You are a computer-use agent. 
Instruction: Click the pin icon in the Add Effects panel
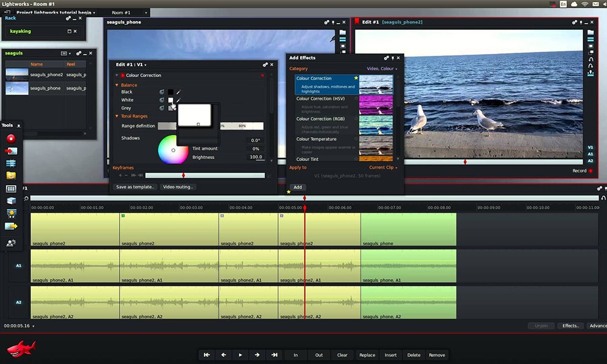(393, 58)
